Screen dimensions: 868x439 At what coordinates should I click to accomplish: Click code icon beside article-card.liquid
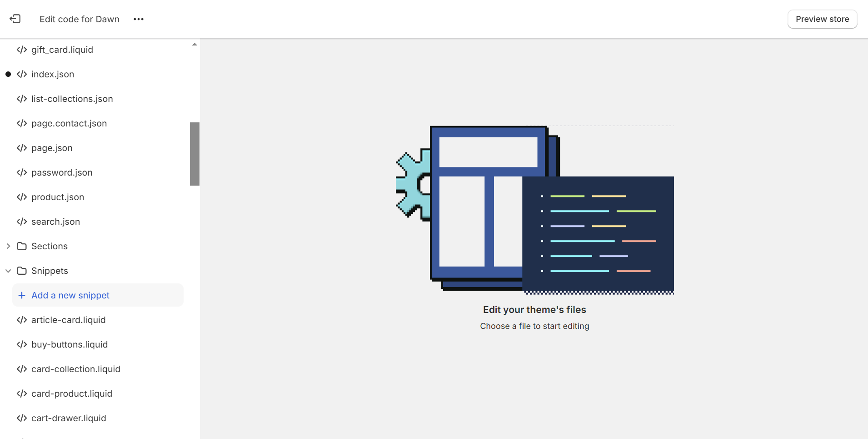pos(22,320)
